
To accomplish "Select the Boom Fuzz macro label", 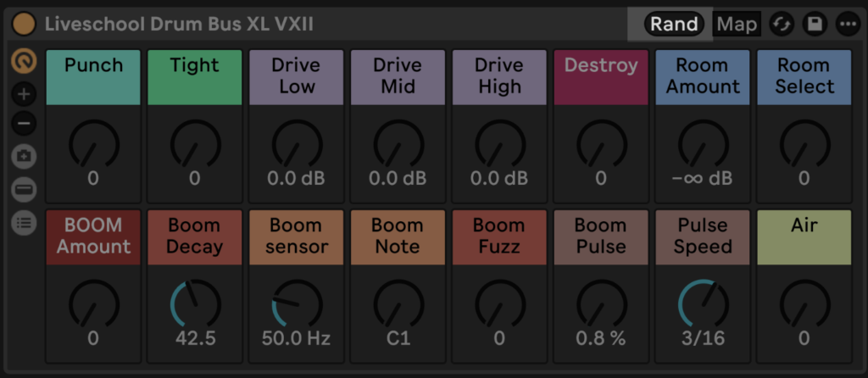I will (x=500, y=236).
